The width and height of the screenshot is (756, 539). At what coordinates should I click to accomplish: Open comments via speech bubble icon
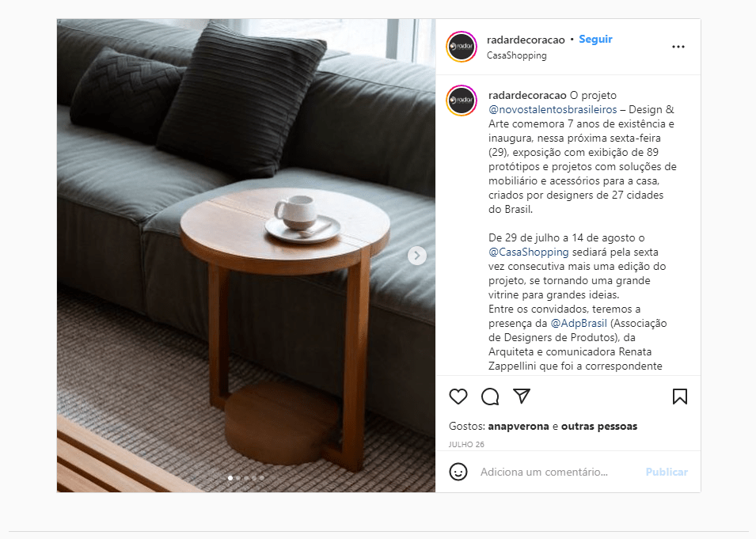click(x=490, y=397)
